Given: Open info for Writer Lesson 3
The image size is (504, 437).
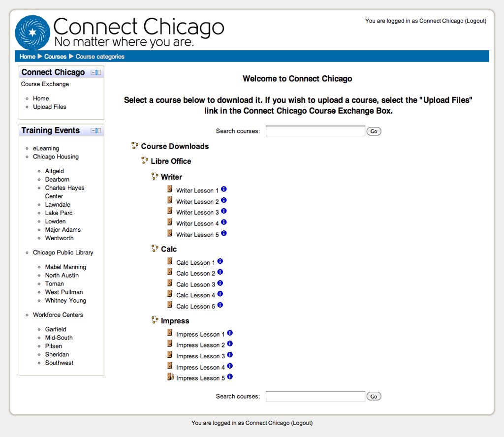Looking at the screenshot, I should tap(224, 211).
